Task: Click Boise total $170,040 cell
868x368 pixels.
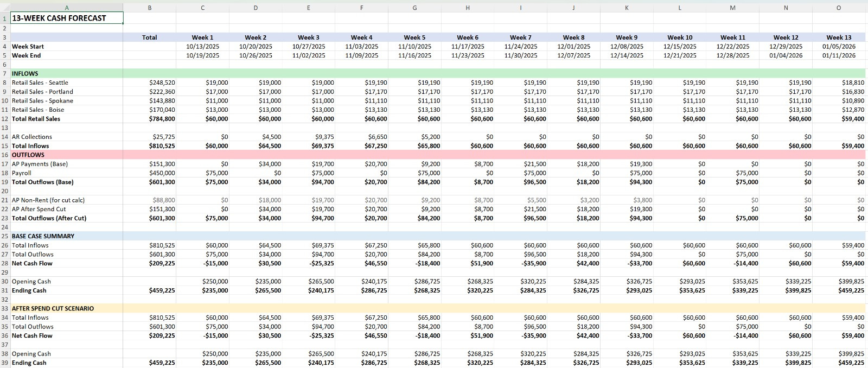Action: 150,110
